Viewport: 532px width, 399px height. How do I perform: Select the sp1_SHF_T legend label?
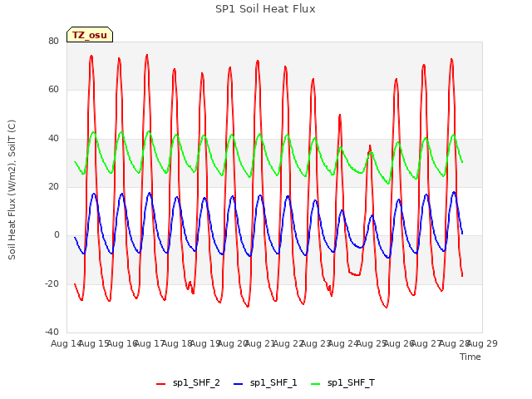point(351,383)
